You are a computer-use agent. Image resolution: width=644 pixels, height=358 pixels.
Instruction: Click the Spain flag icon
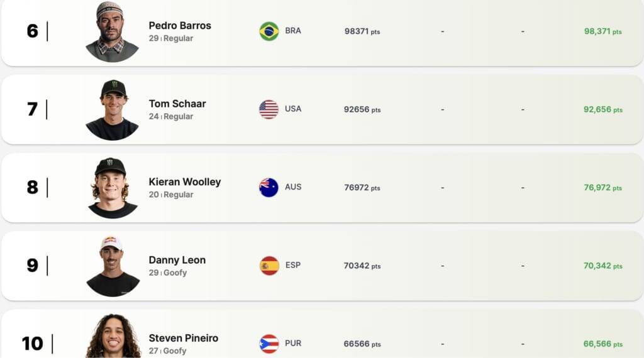coord(269,265)
